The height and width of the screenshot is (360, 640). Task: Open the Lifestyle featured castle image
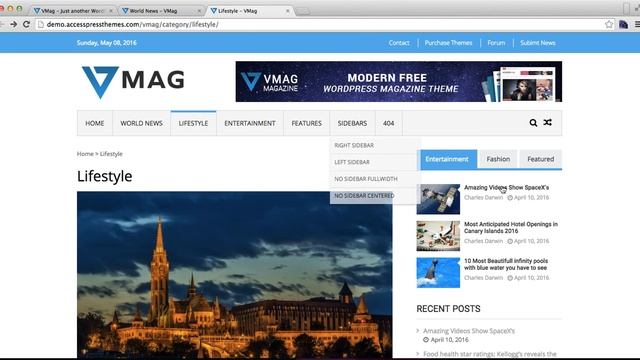(235, 275)
